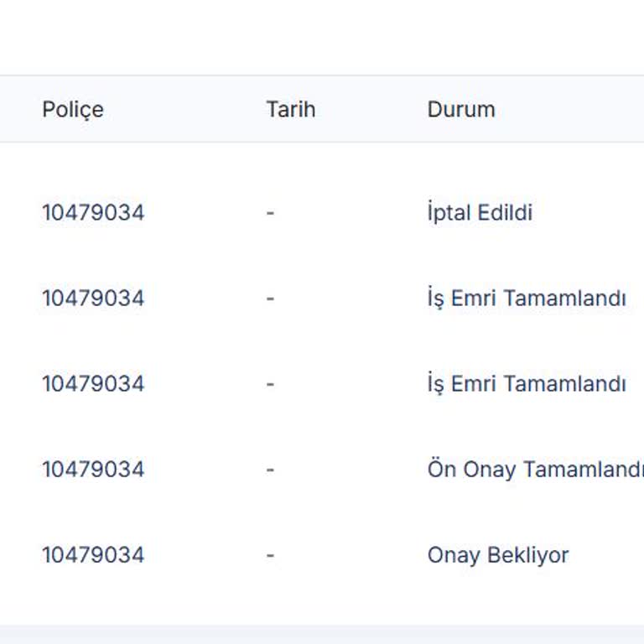Select the Ön Onay Tamamlandı status cell
Viewport: 644px width, 644px height.
536,469
